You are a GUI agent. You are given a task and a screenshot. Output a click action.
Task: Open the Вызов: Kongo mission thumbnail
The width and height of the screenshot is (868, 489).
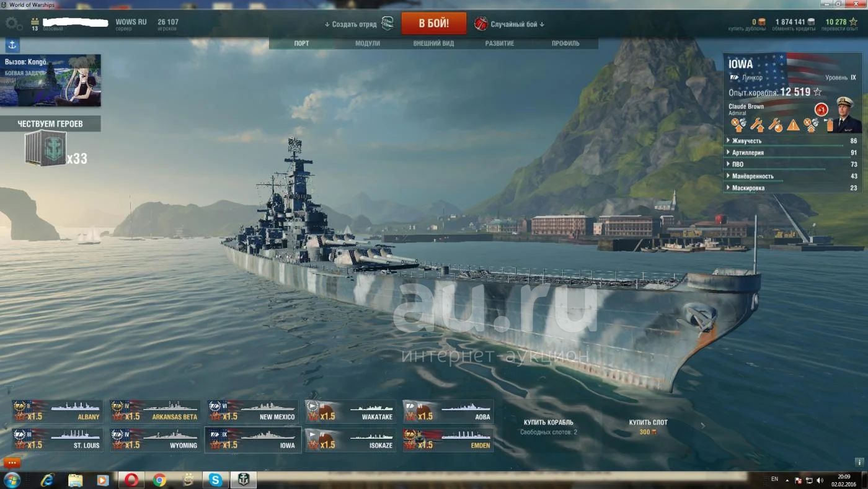pyautogui.click(x=50, y=81)
